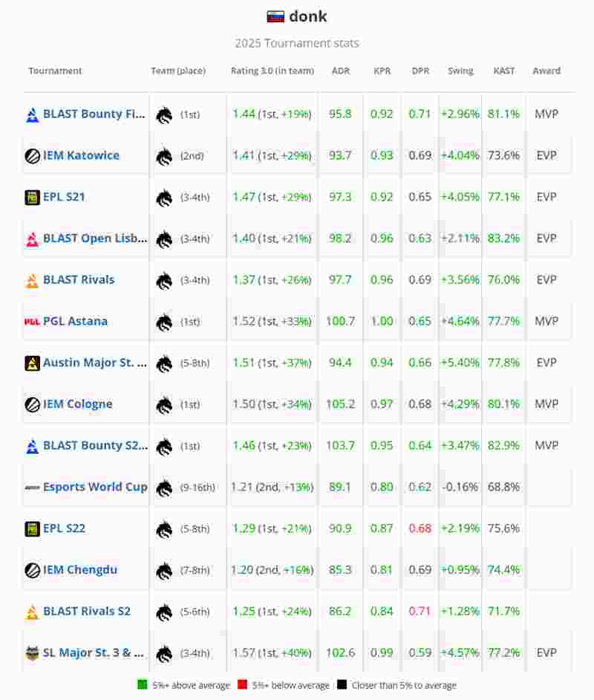
Task: Click the EPL S21 tournament logo
Action: 32,197
